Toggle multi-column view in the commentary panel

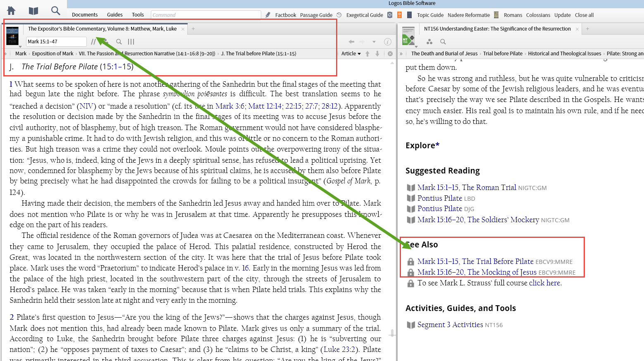pyautogui.click(x=131, y=42)
